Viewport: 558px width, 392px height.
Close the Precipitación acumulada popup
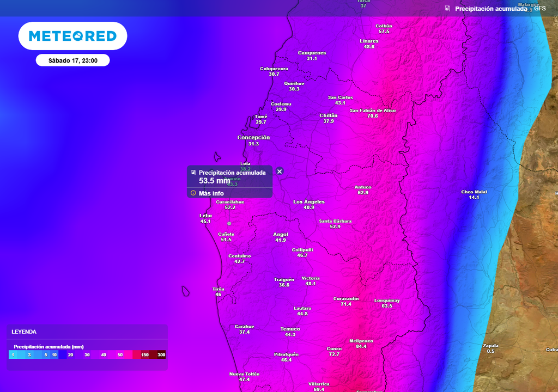point(280,171)
